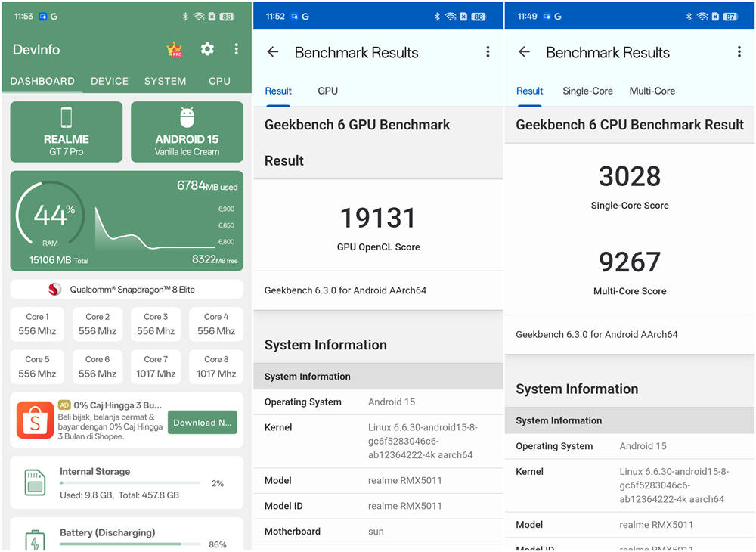
Task: Tap Core 3 frequency tile
Action: click(156, 324)
